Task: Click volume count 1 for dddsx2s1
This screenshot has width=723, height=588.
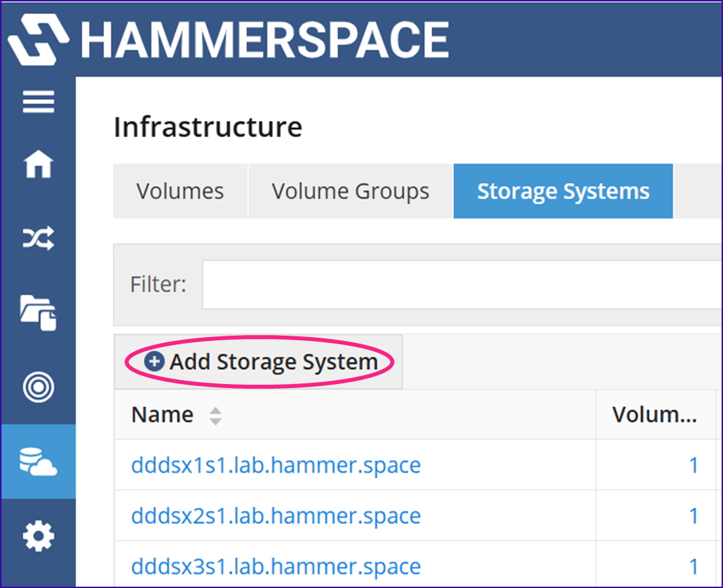Action: click(x=693, y=516)
